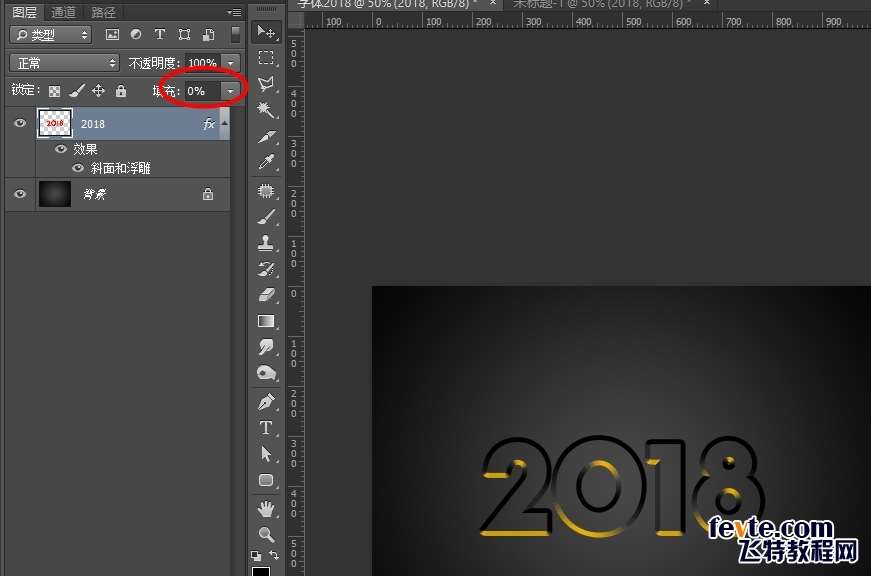Open the Layers panel options menu

point(235,12)
